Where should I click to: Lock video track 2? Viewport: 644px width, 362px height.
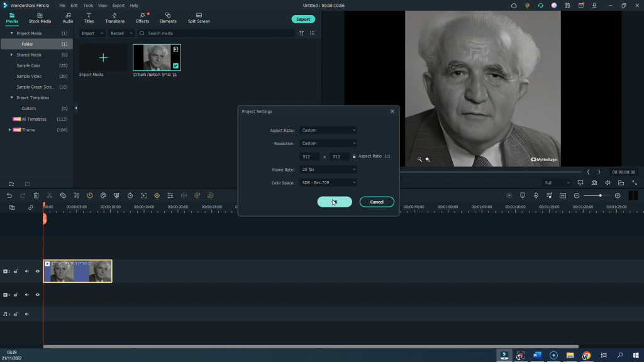tap(16, 271)
